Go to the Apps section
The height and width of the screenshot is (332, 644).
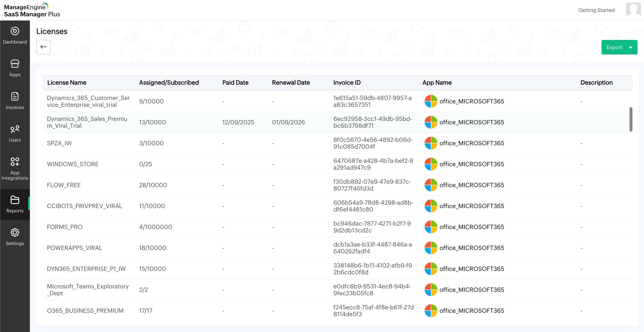click(15, 68)
